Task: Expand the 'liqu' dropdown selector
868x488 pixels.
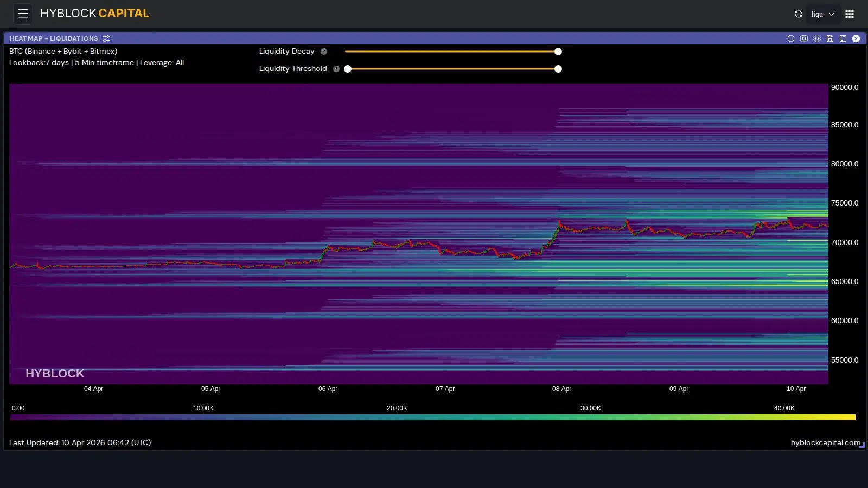Action: [822, 14]
